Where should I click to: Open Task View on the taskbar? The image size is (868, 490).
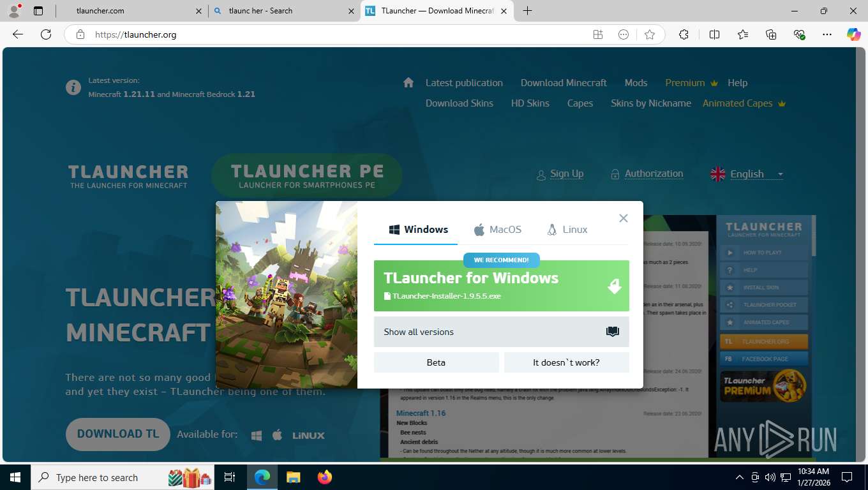[x=230, y=477]
